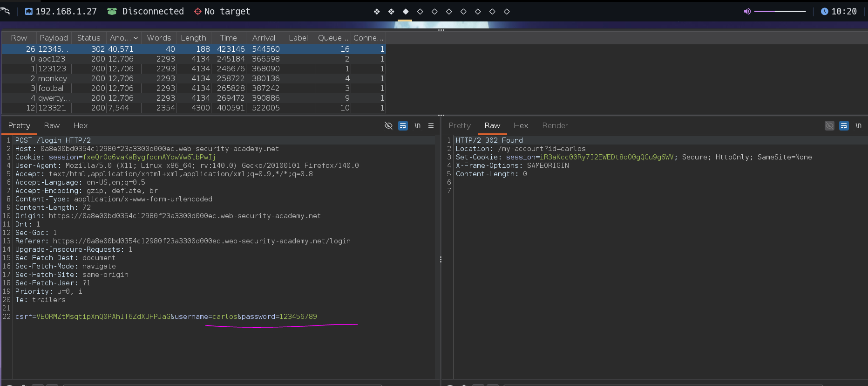Switch to the fourth workspace diamond
This screenshot has width=868, height=386.
tap(420, 12)
